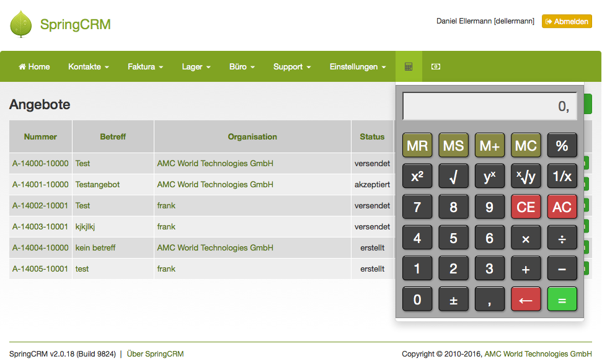602x364 pixels.
Task: Open quote A-14002-10001
Action: click(40, 205)
